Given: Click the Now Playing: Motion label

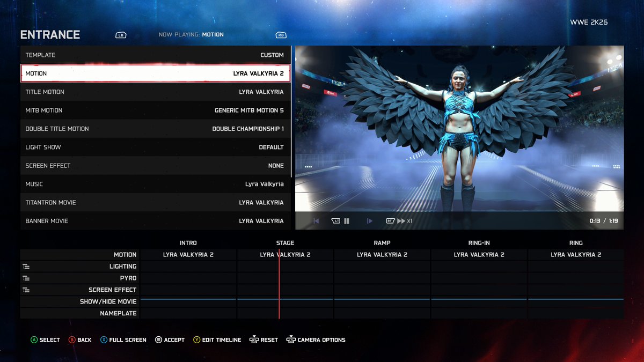Looking at the screenshot, I should coord(191,35).
